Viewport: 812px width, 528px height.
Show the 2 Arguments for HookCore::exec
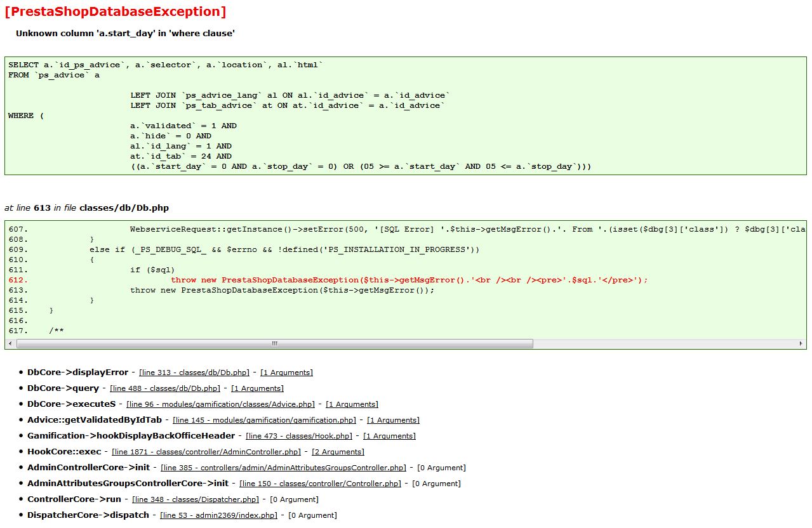[x=338, y=452]
